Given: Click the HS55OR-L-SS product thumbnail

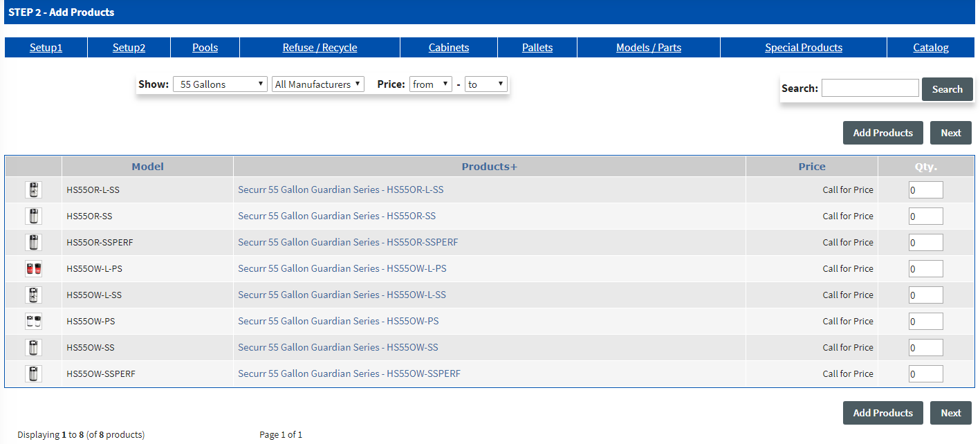Looking at the screenshot, I should point(33,189).
